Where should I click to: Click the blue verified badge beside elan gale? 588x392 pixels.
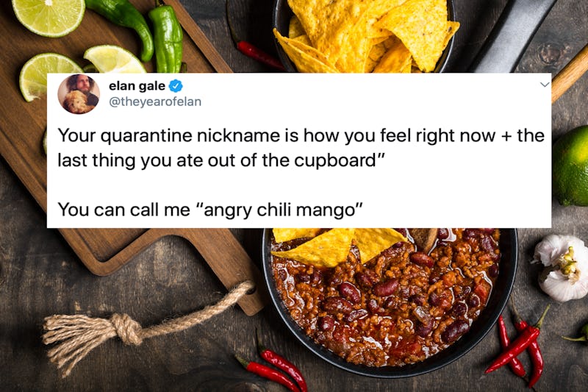click(x=176, y=86)
